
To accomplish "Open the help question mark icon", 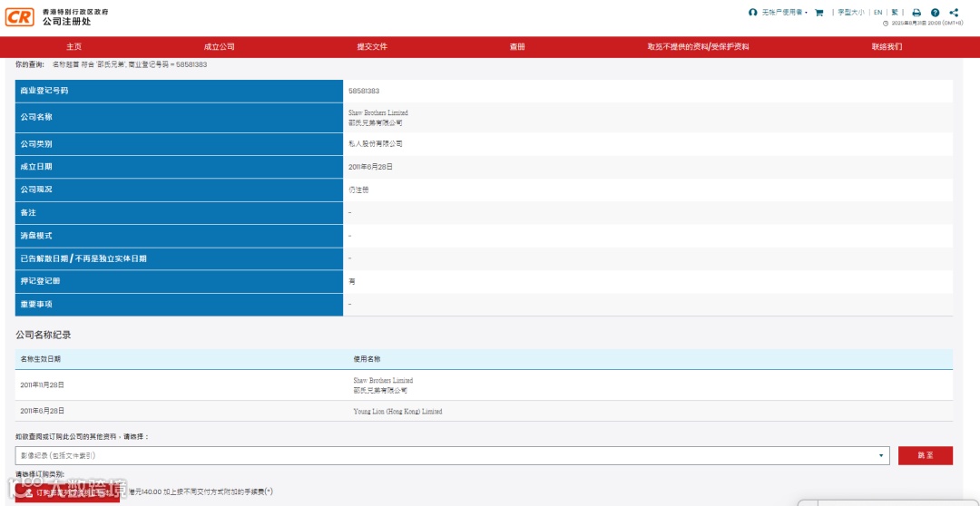I will pyautogui.click(x=935, y=13).
